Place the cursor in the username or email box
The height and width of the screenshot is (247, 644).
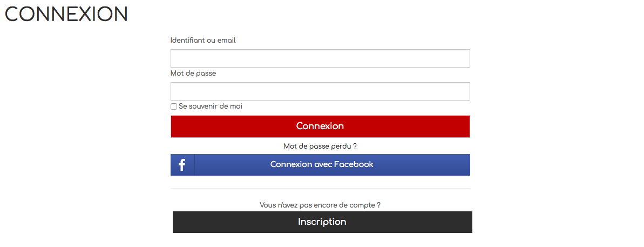320,58
